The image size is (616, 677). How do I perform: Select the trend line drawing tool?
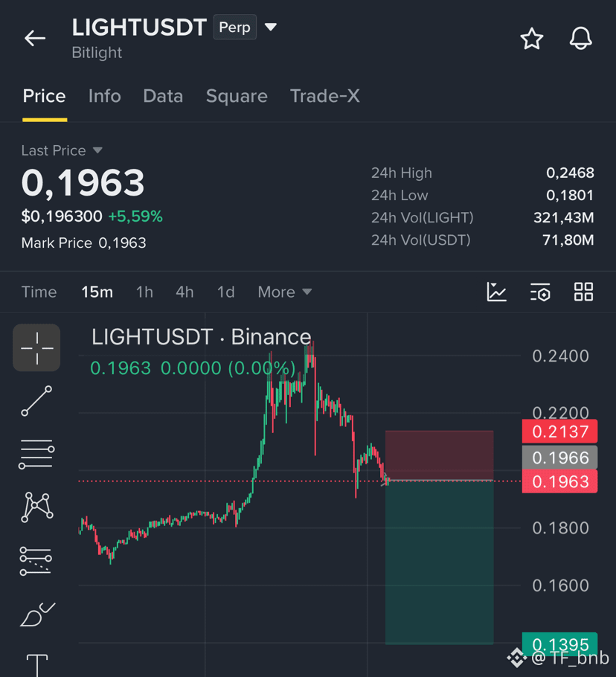36,401
